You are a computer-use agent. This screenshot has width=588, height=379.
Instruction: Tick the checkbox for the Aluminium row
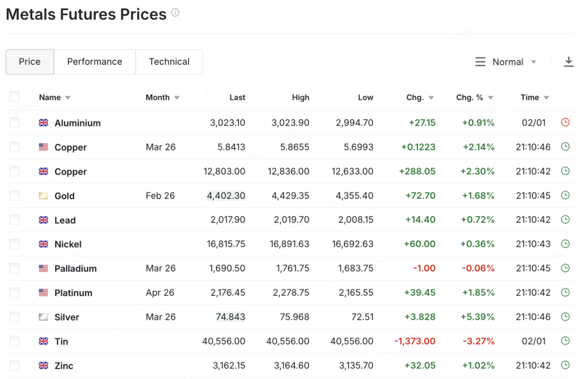[14, 122]
